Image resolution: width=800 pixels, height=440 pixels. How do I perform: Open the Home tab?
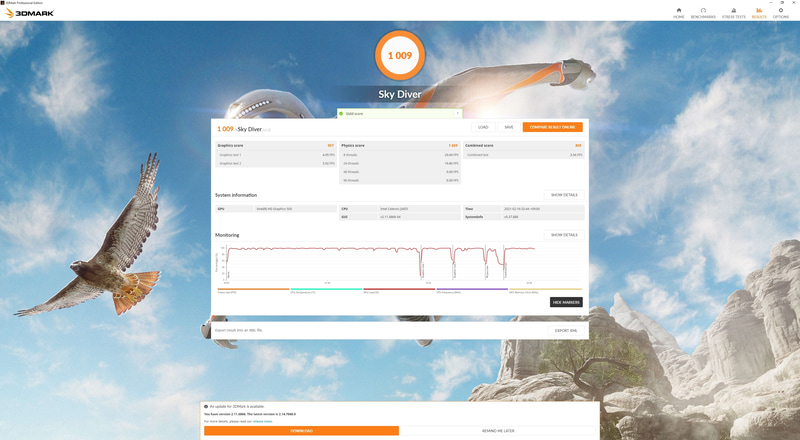coord(679,13)
